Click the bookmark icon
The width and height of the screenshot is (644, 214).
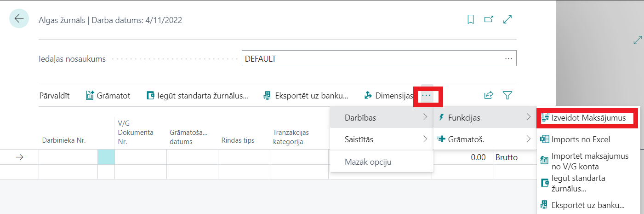(470, 19)
